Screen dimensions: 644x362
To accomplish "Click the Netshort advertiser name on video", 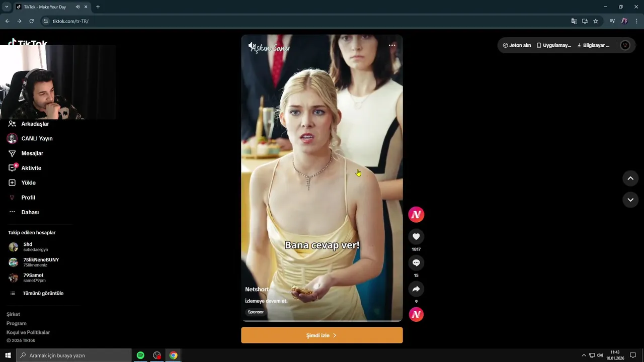I will 257,290.
